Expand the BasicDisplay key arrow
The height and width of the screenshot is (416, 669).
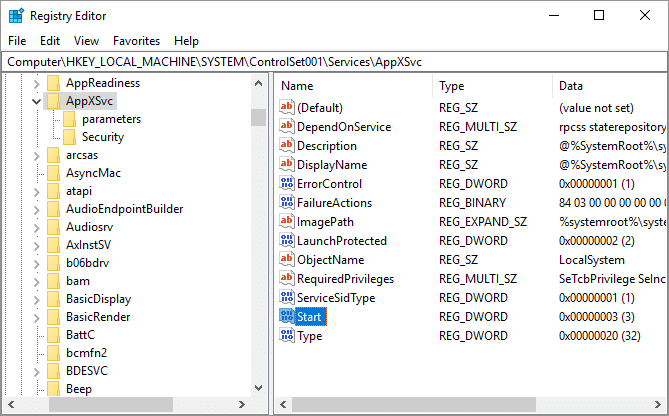point(37,299)
